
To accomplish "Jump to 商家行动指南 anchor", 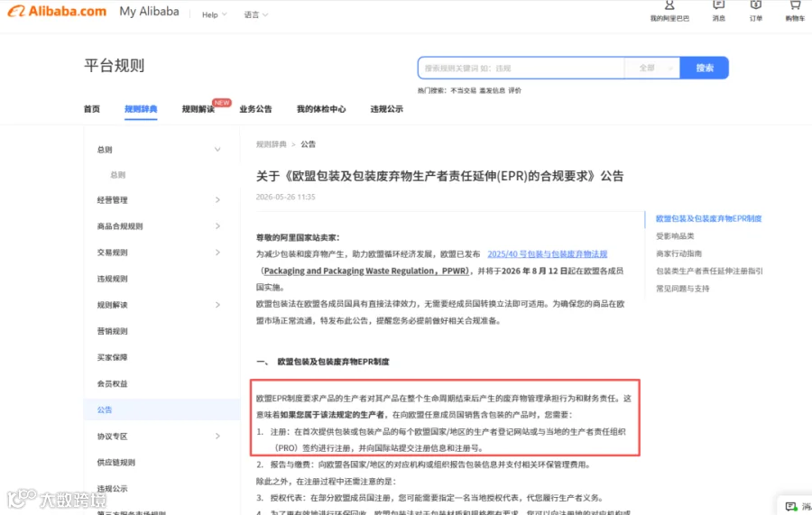I will [x=678, y=253].
